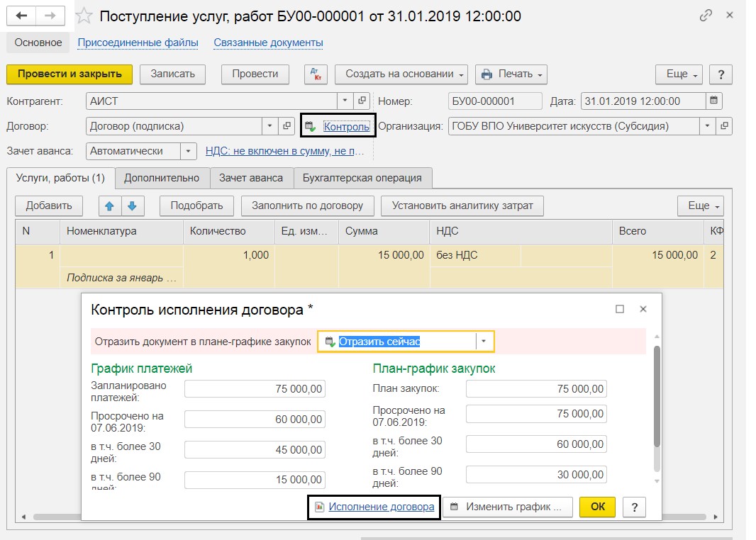Expand the Организация dropdown list
Viewport: 756px width, 540px height.
click(x=706, y=127)
